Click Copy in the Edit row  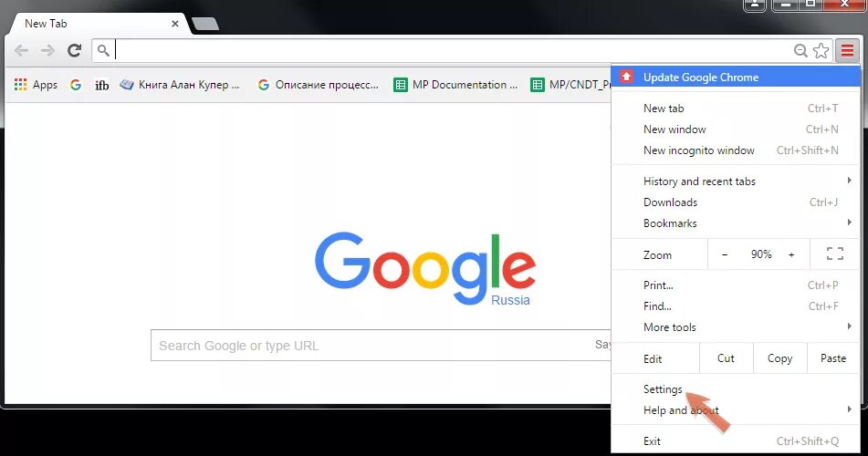[x=779, y=358]
